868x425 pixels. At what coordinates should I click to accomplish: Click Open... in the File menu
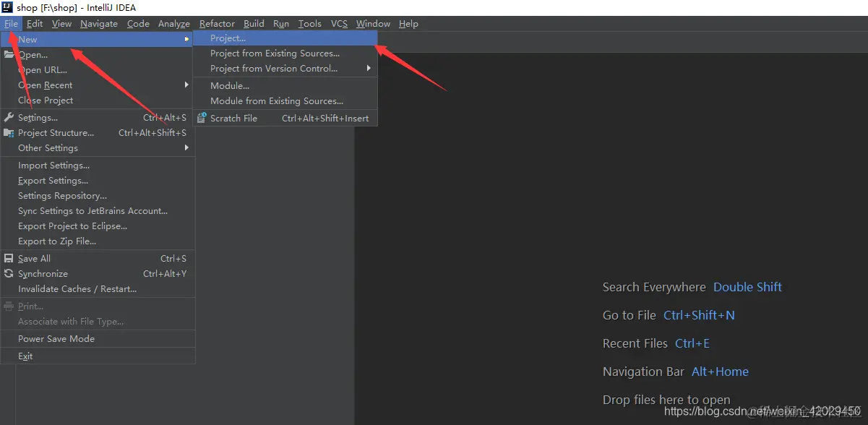click(98, 55)
